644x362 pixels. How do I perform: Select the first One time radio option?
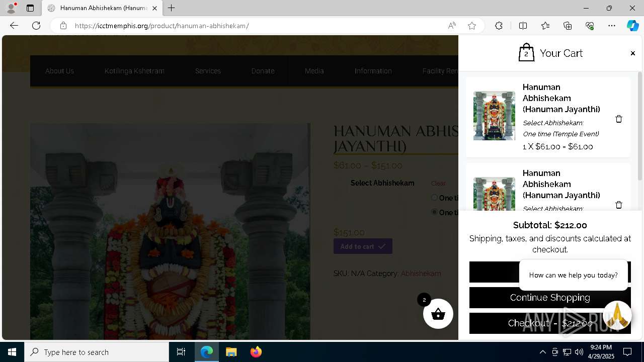click(434, 198)
